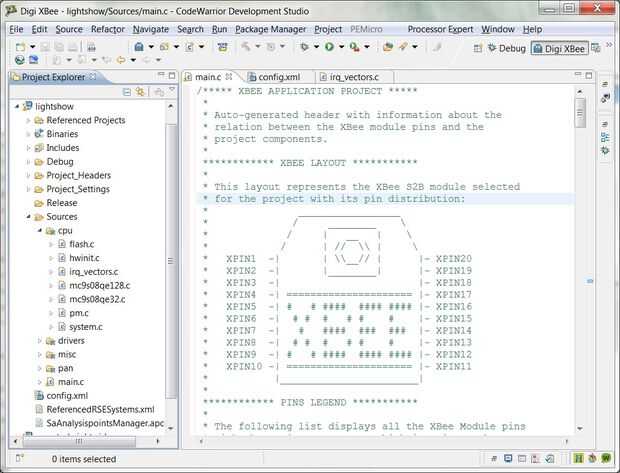
Task: Click the Open Type folder icon
Action: [388, 47]
